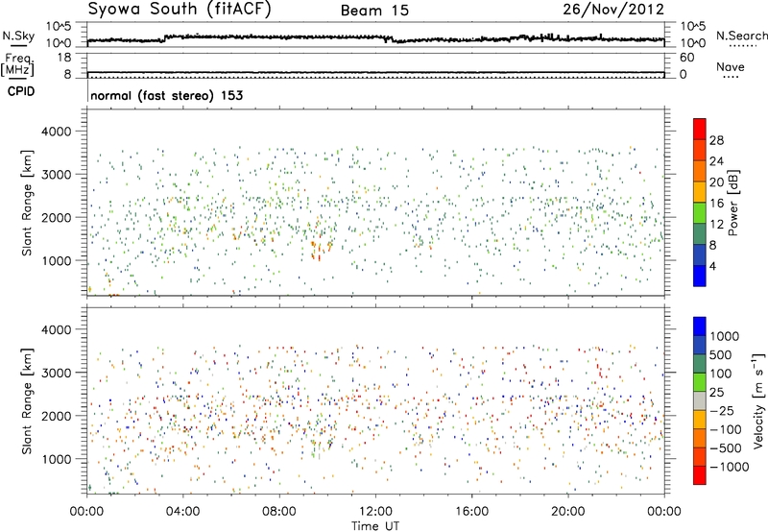The width and height of the screenshot is (768, 532).
Task: Click the power panel 'Slant Range [km]' label
Action: (27, 203)
